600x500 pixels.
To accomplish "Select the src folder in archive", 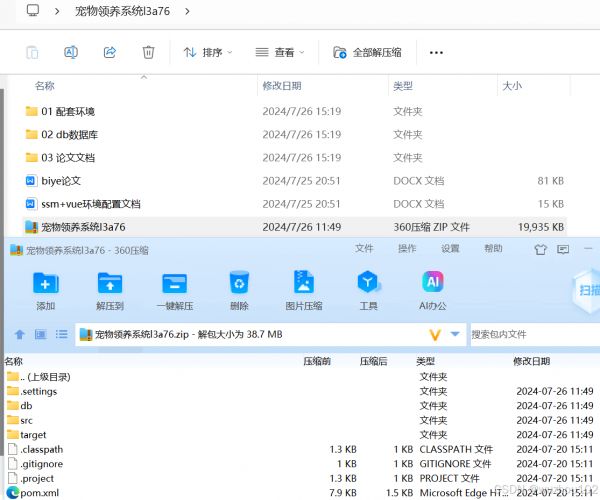I will pos(20,420).
